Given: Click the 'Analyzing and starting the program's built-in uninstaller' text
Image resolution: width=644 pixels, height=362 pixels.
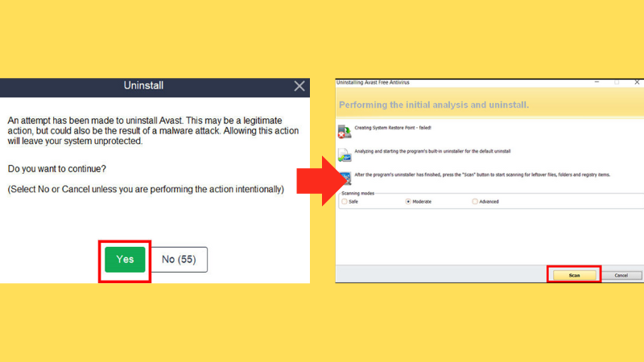Looking at the screenshot, I should pyautogui.click(x=432, y=151).
